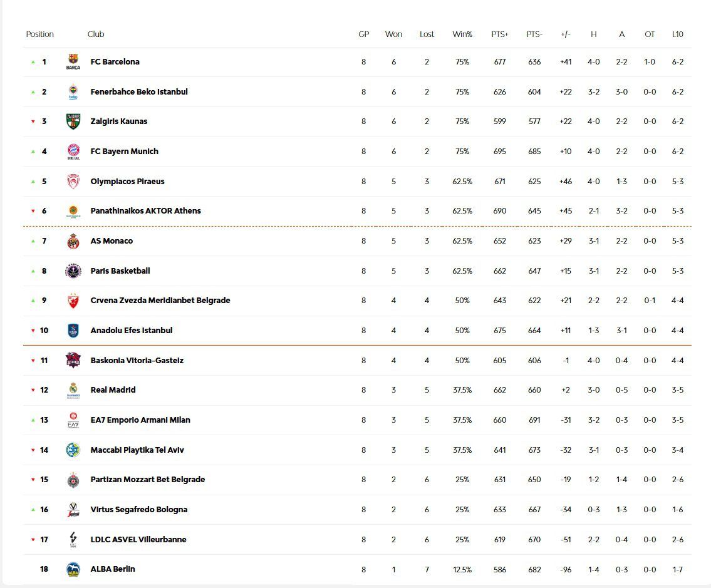Click the Zalgiris Kaunas green logo
This screenshot has height=588, width=711.
click(73, 121)
